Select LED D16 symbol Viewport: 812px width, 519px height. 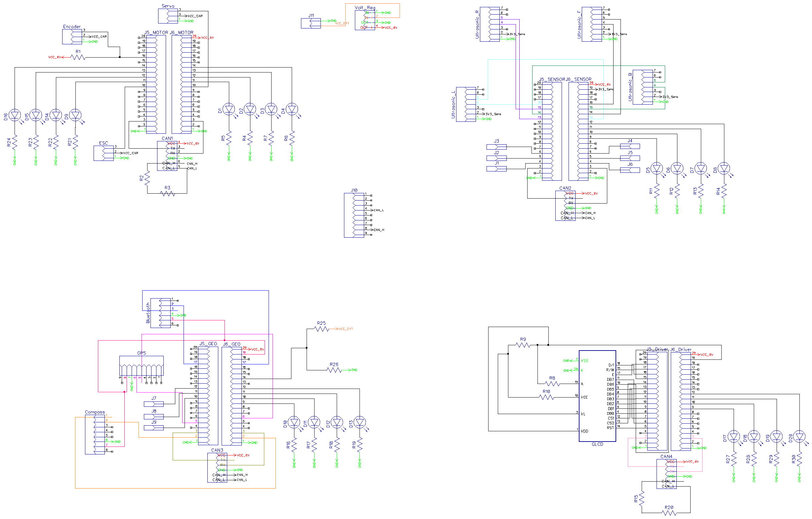tap(15, 116)
